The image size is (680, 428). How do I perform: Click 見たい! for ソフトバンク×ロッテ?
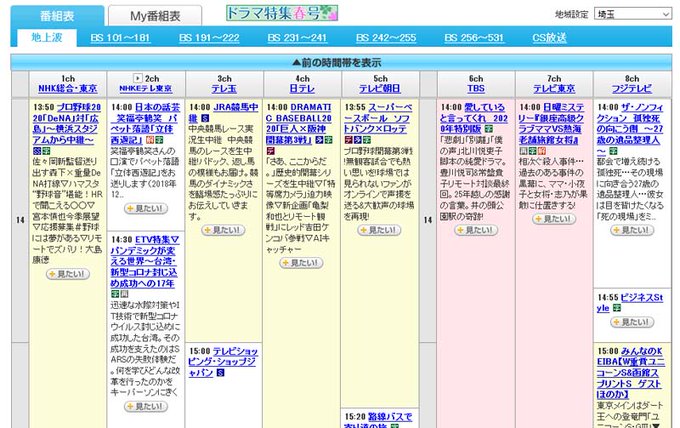click(379, 230)
